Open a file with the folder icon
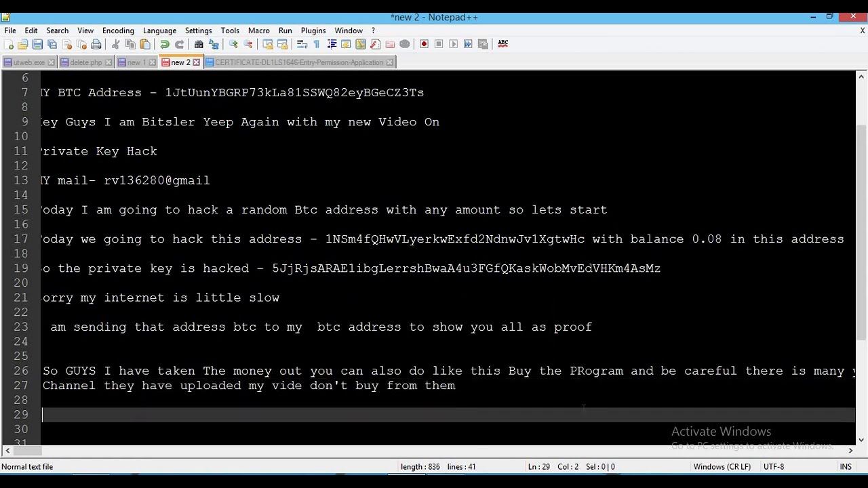 (22, 44)
